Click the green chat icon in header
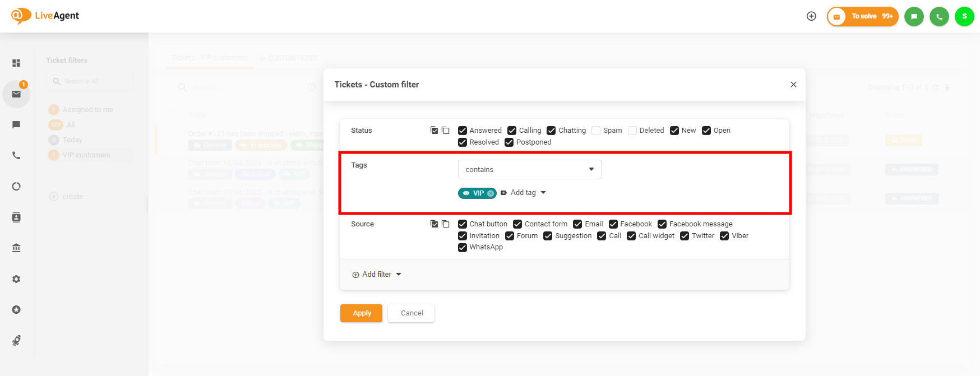 click(914, 16)
